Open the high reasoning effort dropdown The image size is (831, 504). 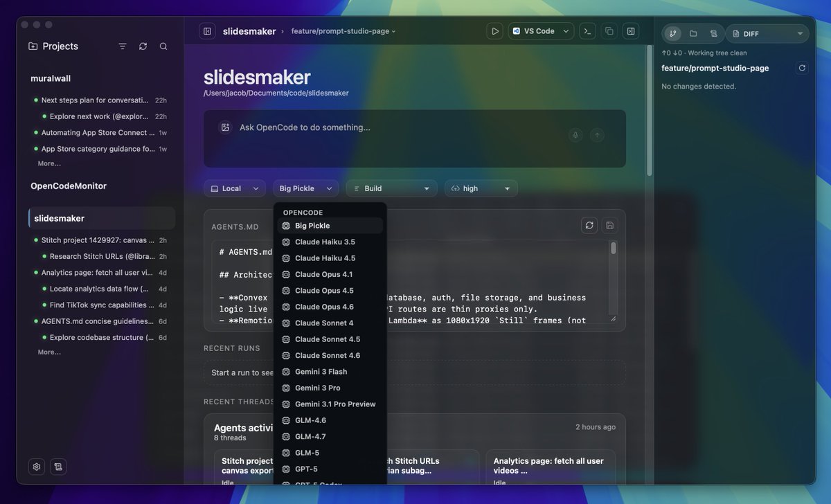coord(481,188)
